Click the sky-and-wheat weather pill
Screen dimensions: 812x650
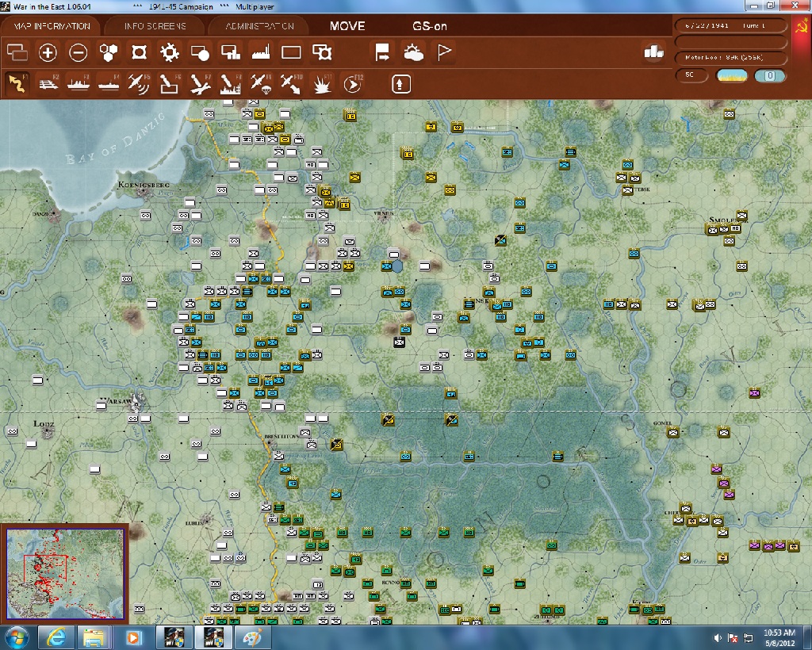tap(731, 75)
